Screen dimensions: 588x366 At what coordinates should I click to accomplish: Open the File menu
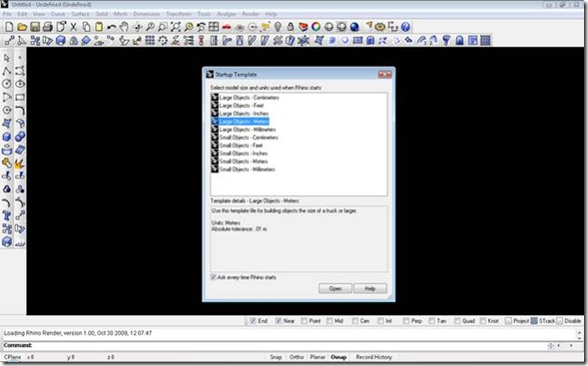(7, 14)
